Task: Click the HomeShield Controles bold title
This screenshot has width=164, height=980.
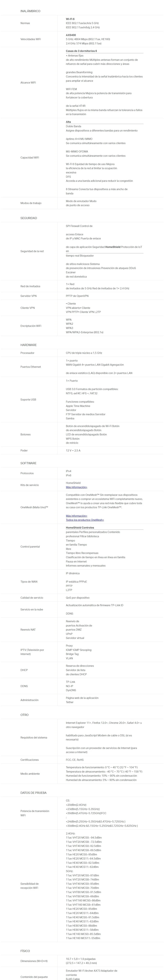Action: pos(80,528)
